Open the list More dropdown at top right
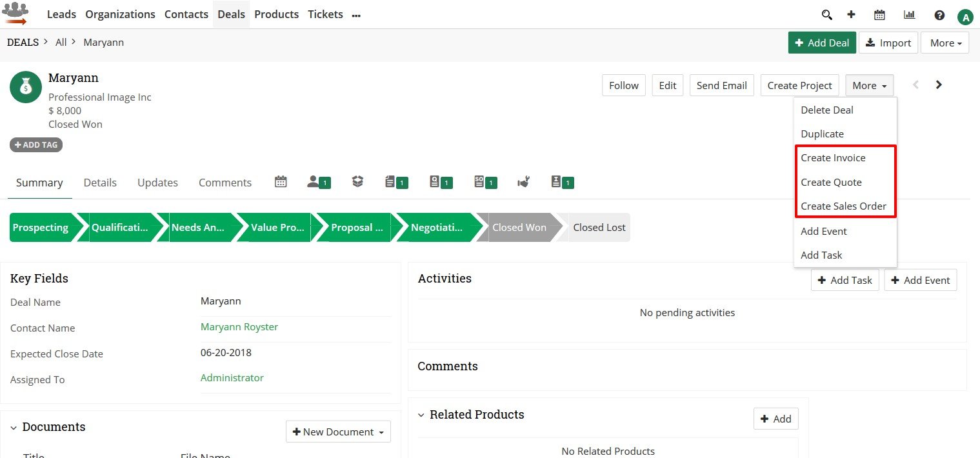Viewport: 980px width, 458px height. click(x=945, y=43)
